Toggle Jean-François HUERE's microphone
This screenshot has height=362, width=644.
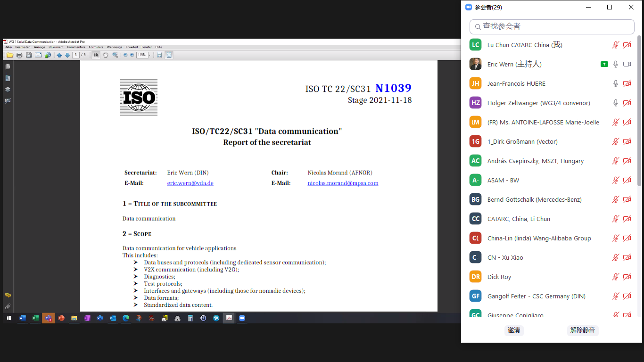pos(615,83)
